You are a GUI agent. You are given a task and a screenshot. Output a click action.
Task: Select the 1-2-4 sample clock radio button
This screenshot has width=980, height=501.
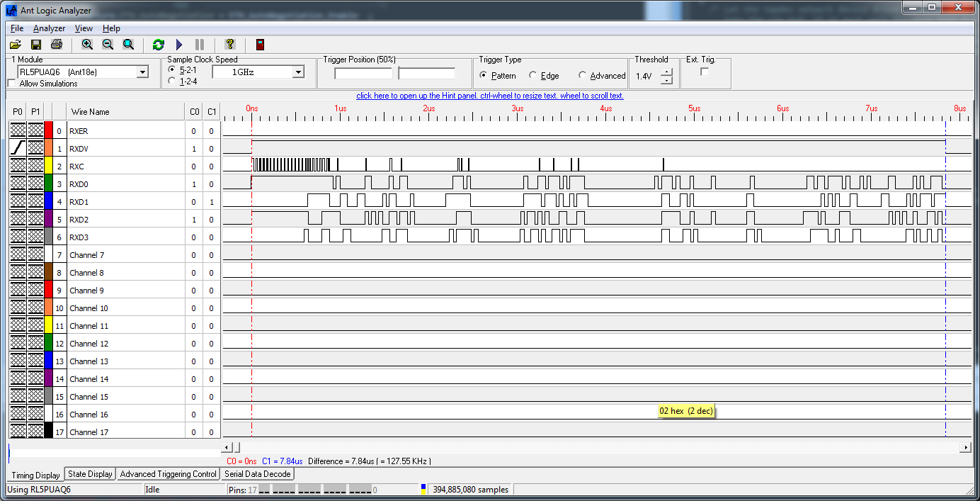click(x=171, y=81)
